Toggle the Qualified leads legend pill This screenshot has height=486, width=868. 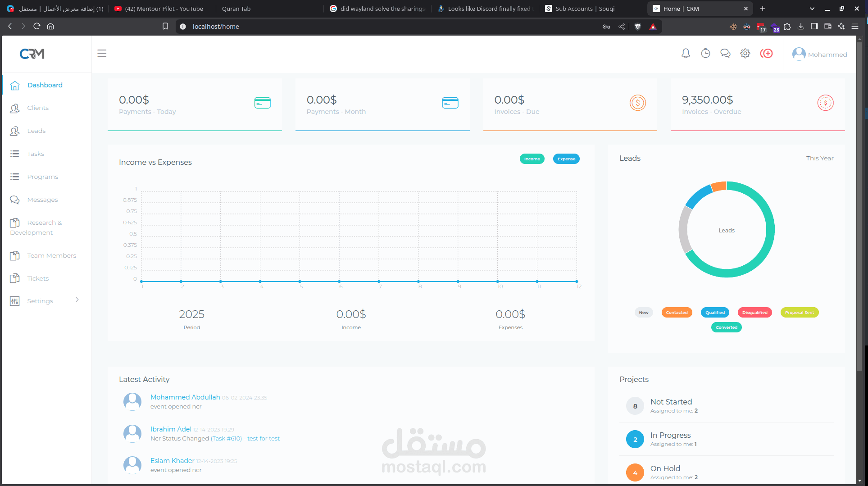tap(715, 313)
